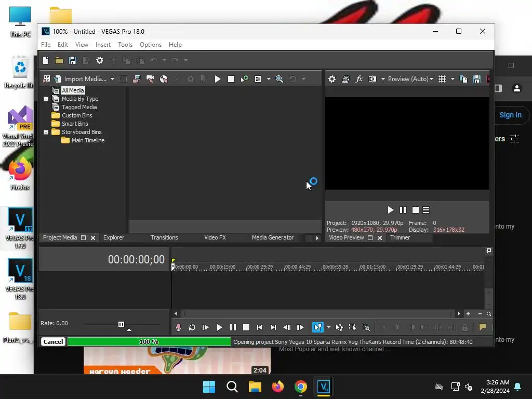Switch to the Trimmer tab
Viewport: 532px width, 399px height.
(400, 237)
